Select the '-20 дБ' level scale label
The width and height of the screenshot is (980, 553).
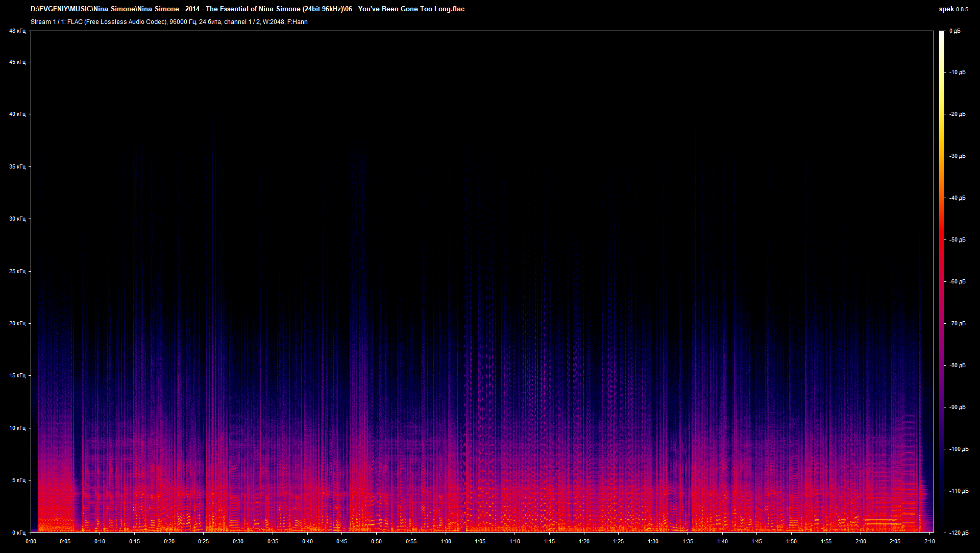click(958, 114)
